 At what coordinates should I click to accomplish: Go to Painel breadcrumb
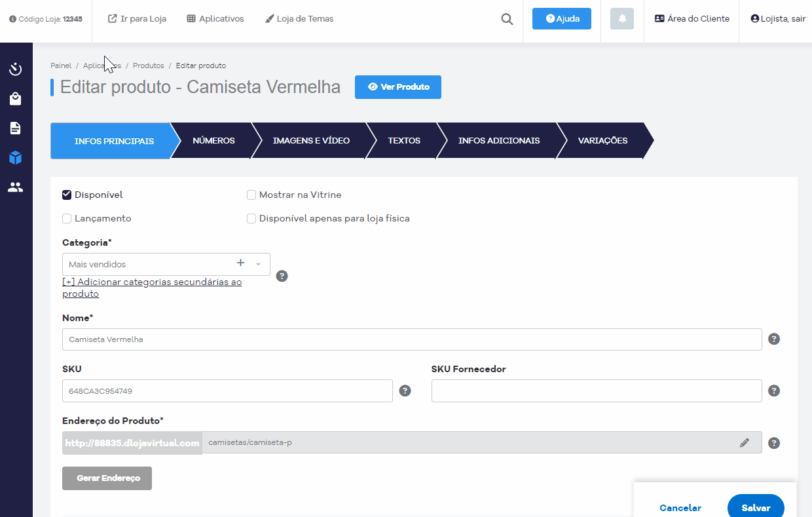pos(61,66)
